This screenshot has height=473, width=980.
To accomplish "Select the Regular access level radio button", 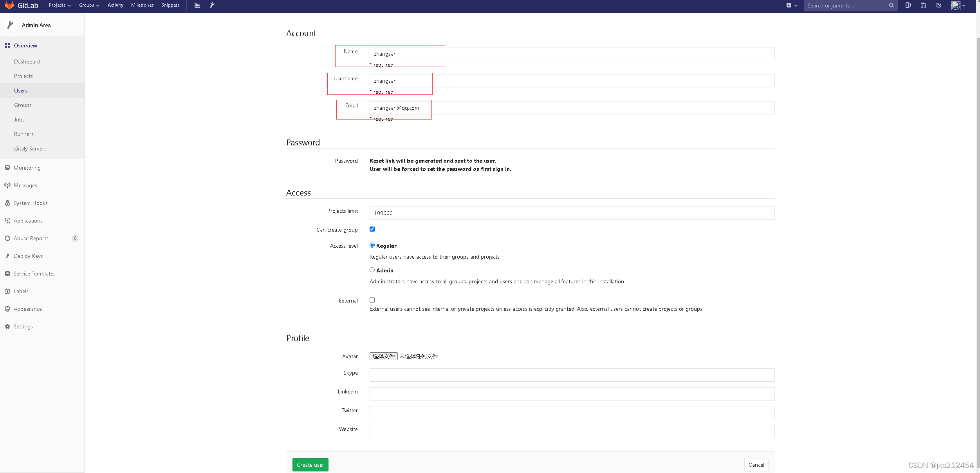I will click(372, 245).
